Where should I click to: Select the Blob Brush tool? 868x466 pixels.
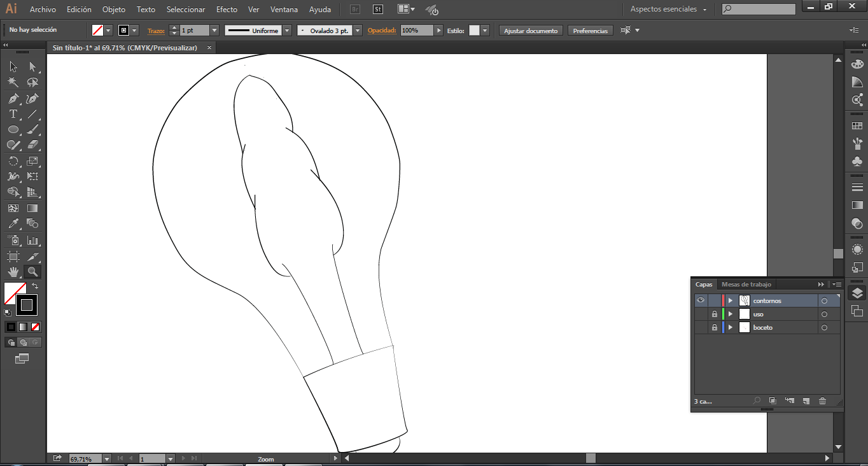click(13, 145)
